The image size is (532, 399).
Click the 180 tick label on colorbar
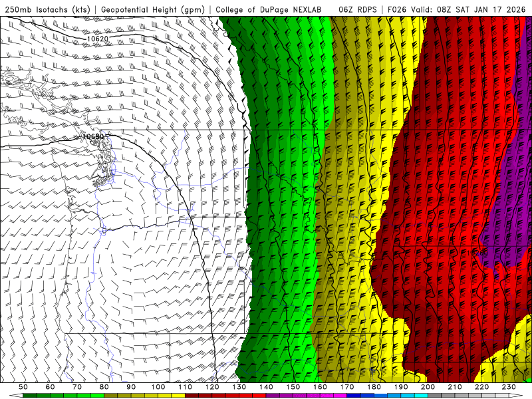point(374,387)
